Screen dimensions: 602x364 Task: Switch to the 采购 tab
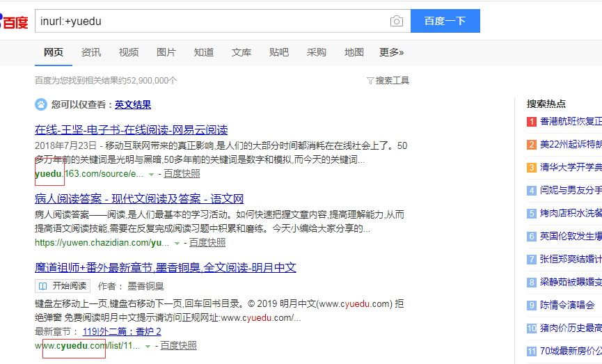coord(317,52)
